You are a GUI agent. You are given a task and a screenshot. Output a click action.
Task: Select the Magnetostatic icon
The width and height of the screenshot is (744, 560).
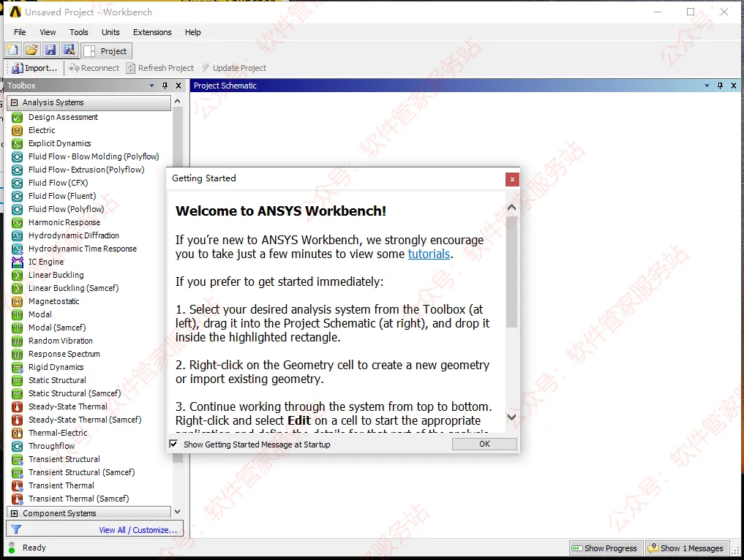(17, 302)
